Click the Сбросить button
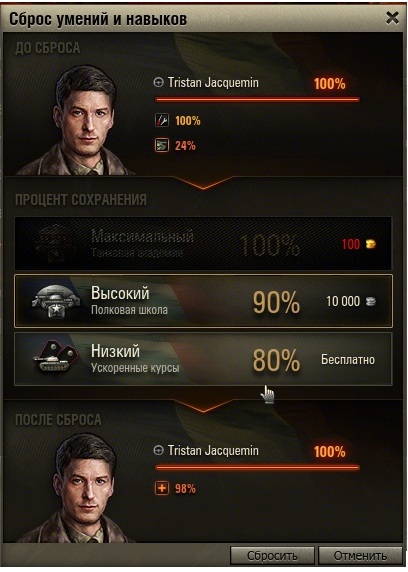Image resolution: width=408 pixels, height=572 pixels. (x=272, y=556)
